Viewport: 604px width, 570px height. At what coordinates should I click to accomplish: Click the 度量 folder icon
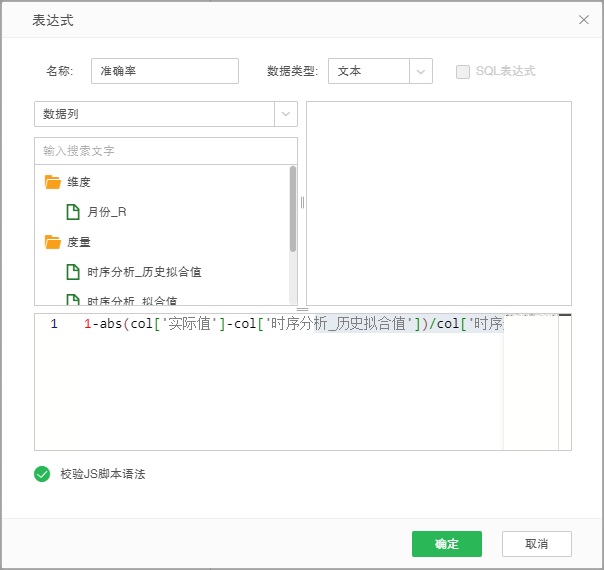pos(53,242)
